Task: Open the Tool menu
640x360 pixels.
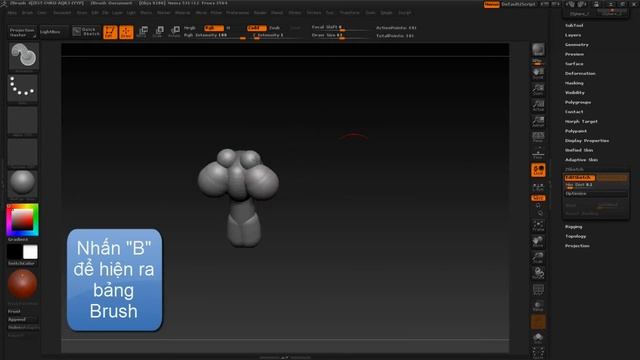Action: tap(329, 13)
